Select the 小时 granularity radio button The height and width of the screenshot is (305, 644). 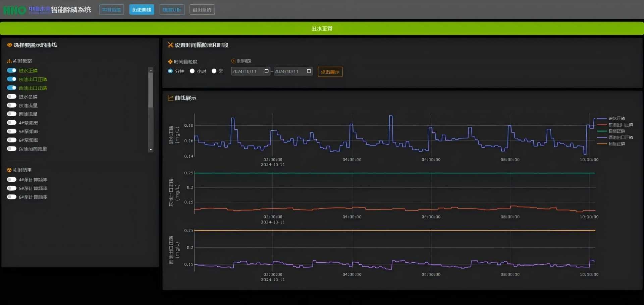[x=192, y=71]
